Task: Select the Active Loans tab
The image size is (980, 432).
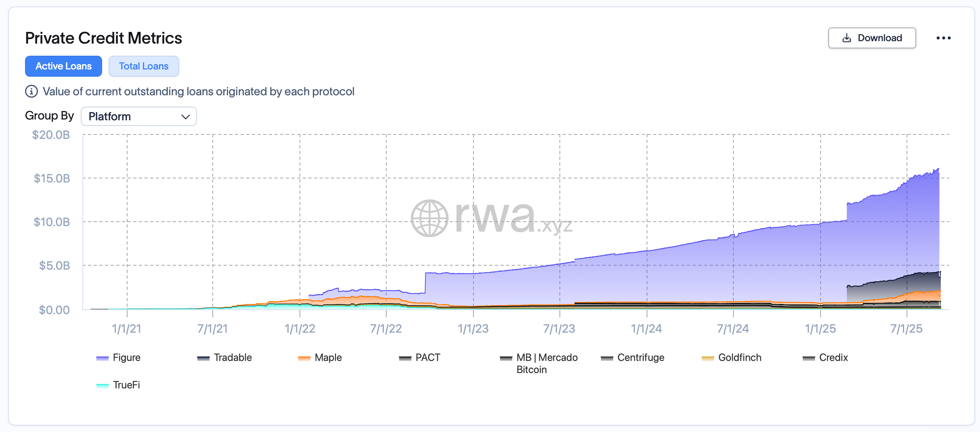Action: (63, 66)
